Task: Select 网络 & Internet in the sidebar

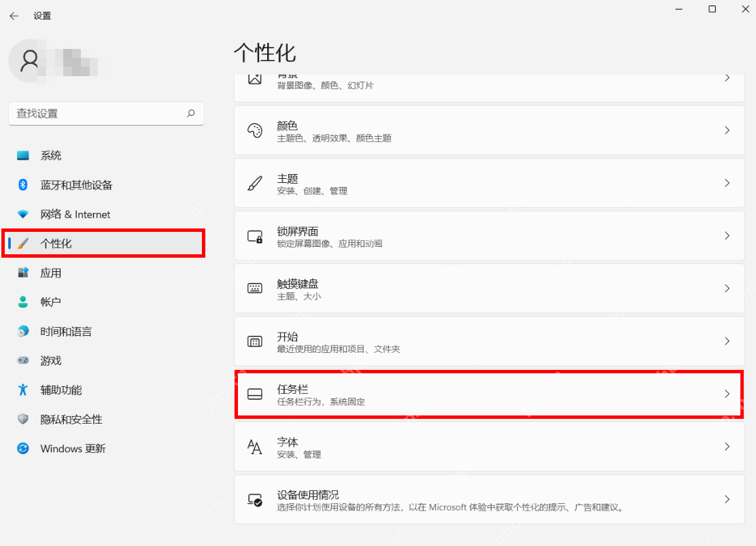Action: 106,214
